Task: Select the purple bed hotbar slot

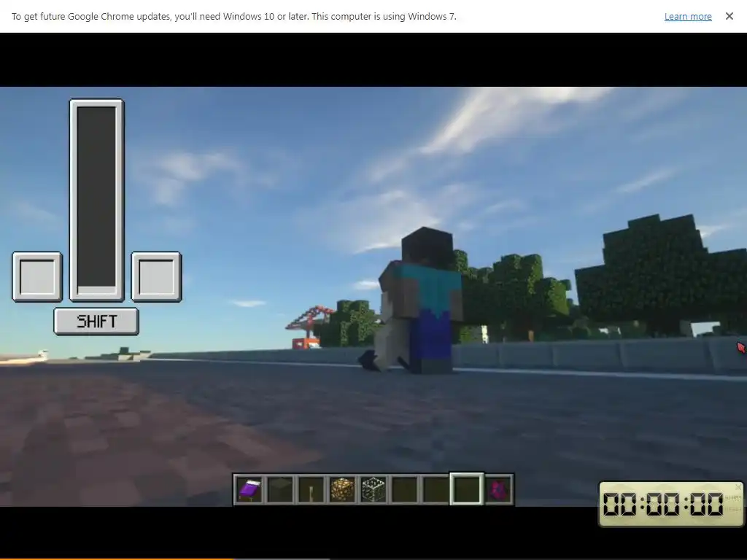Action: [x=249, y=489]
